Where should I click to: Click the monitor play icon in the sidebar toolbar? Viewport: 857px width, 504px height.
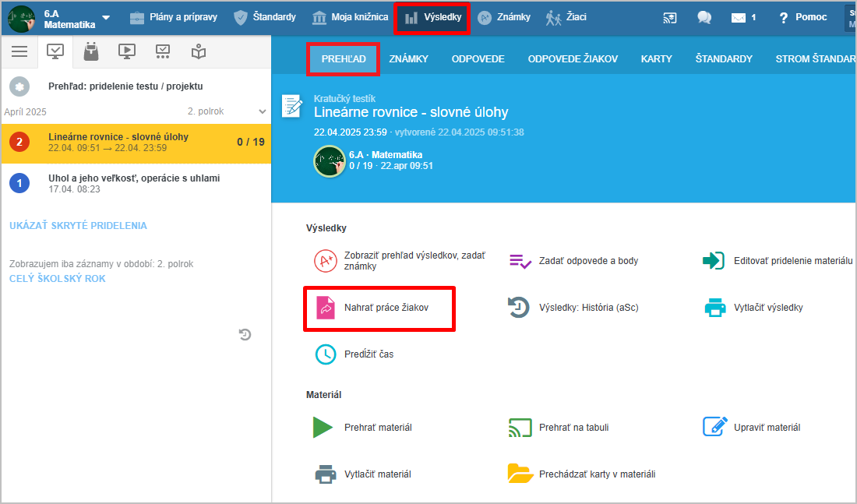[x=127, y=51]
